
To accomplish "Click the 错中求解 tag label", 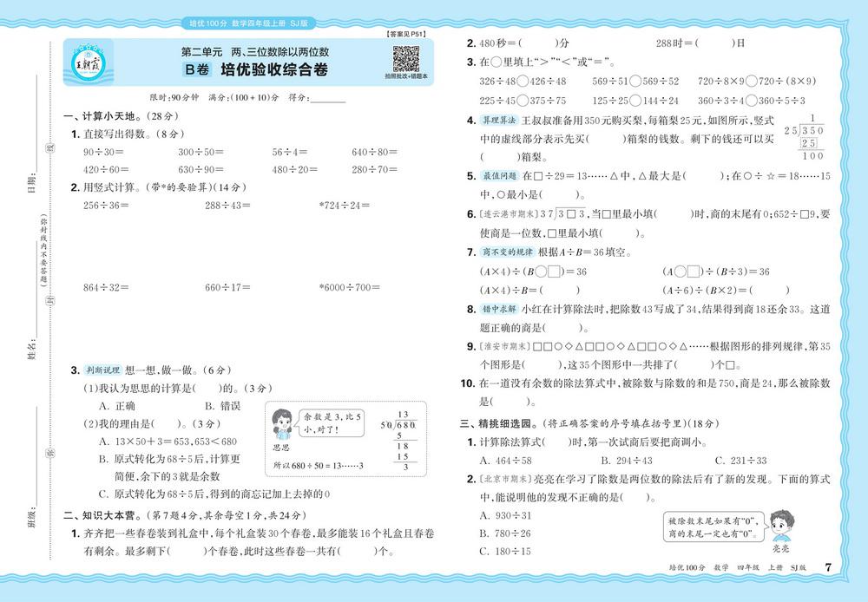I will coord(499,309).
